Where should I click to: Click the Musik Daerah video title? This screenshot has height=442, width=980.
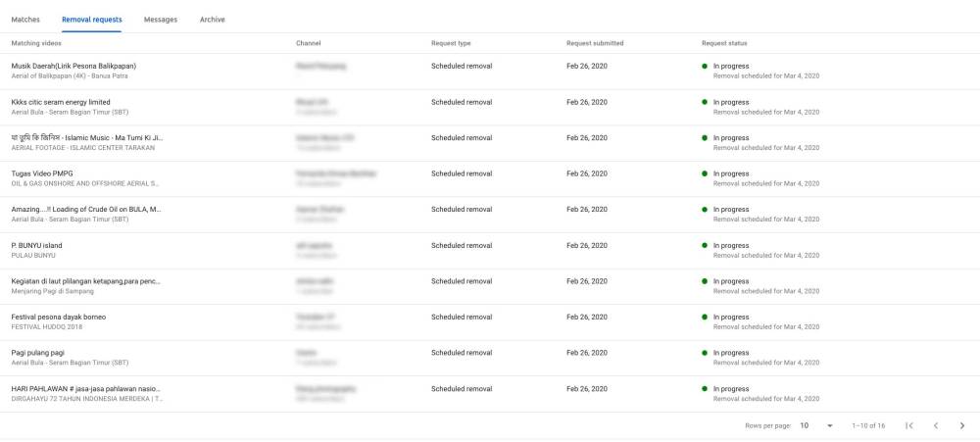click(x=73, y=66)
